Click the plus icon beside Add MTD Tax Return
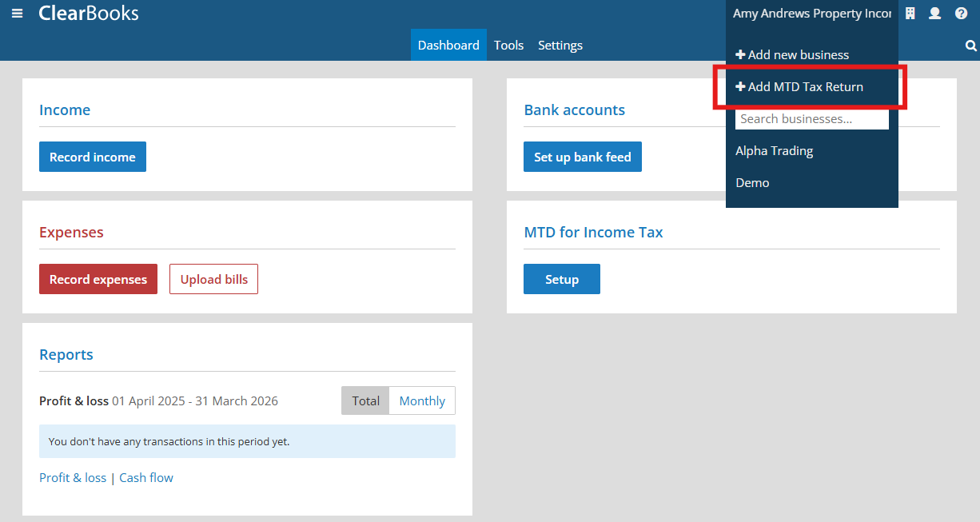 [741, 86]
